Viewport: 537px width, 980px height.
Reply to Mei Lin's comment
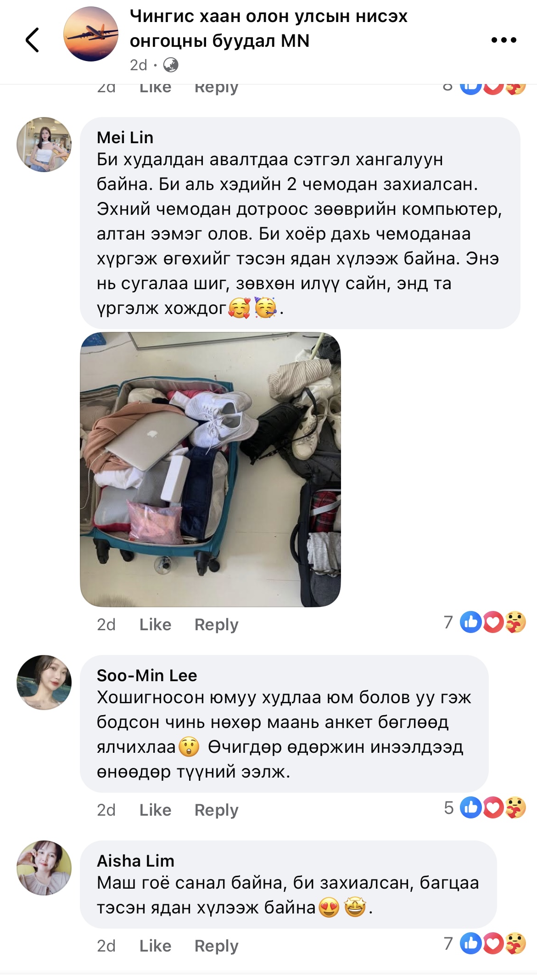tap(216, 625)
